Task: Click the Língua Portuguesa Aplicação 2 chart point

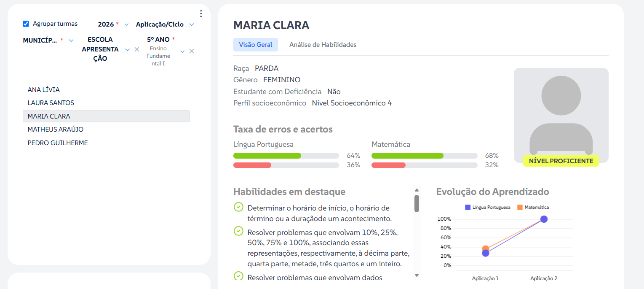Action: [544, 219]
